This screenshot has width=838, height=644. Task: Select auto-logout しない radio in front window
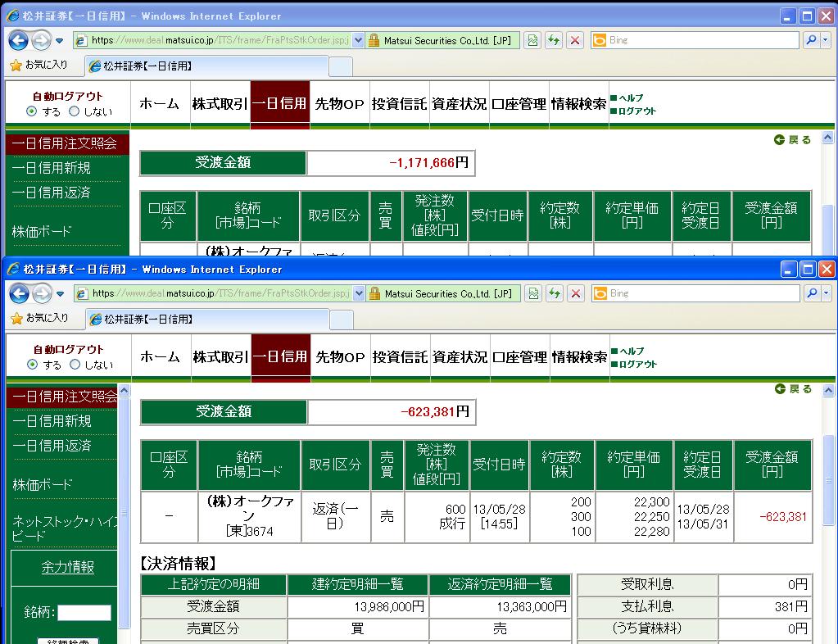(75, 365)
